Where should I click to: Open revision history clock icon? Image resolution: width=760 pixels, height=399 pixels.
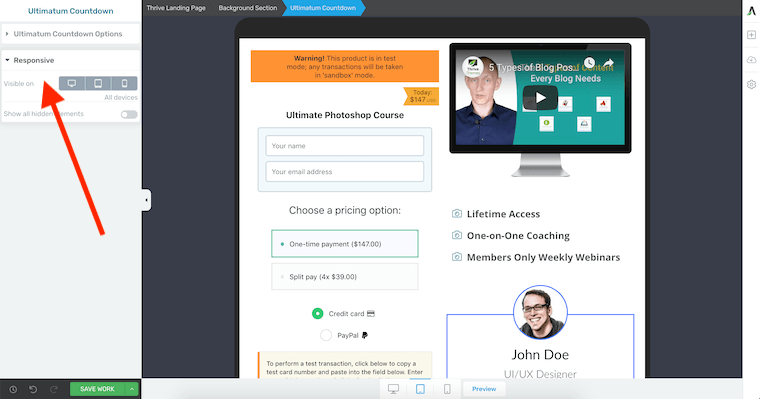coord(13,389)
